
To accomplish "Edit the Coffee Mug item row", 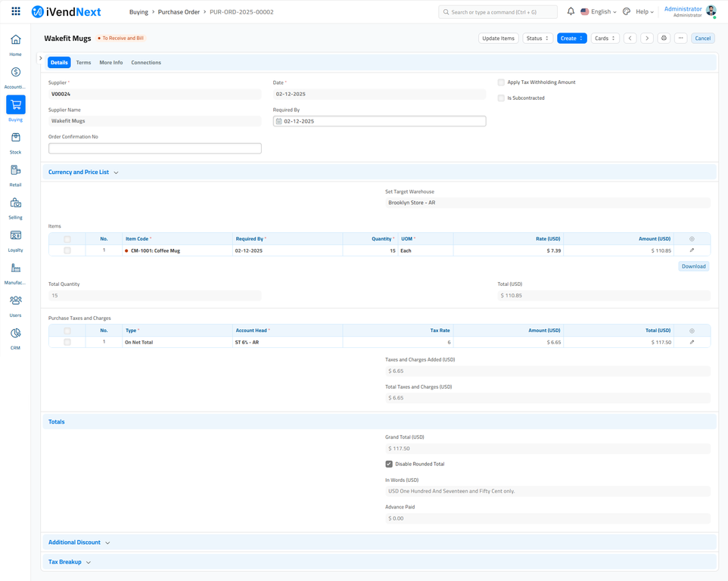I will (692, 250).
